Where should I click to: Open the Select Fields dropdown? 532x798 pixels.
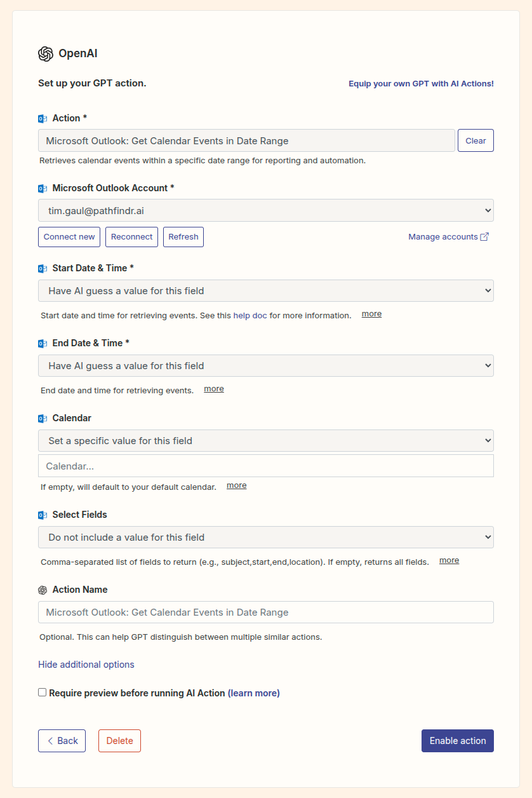click(x=265, y=537)
